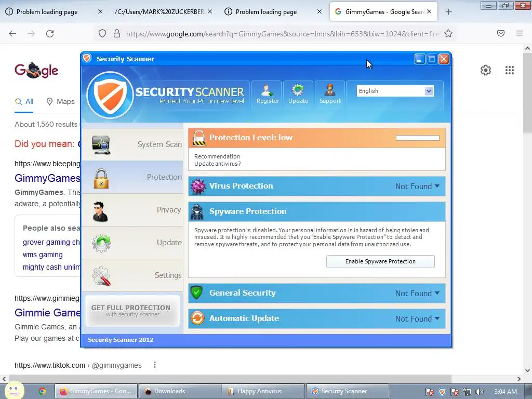Collapse the Spyware Protection section header

[x=316, y=211]
